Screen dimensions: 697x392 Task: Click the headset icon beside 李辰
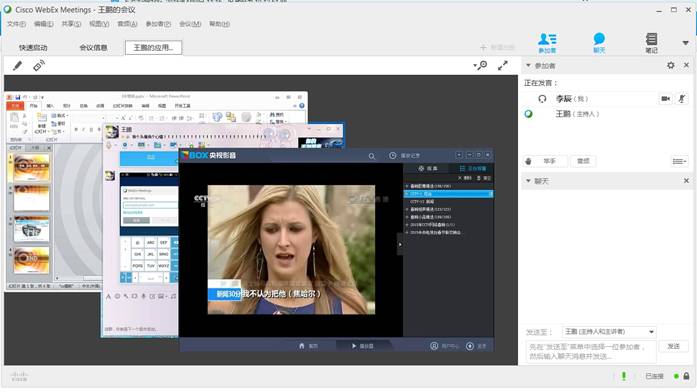542,99
